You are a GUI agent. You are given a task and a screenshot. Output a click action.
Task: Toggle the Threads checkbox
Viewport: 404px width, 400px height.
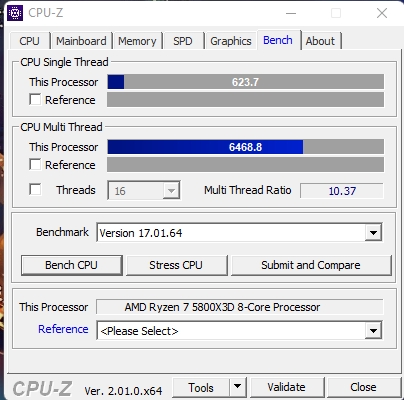click(35, 189)
